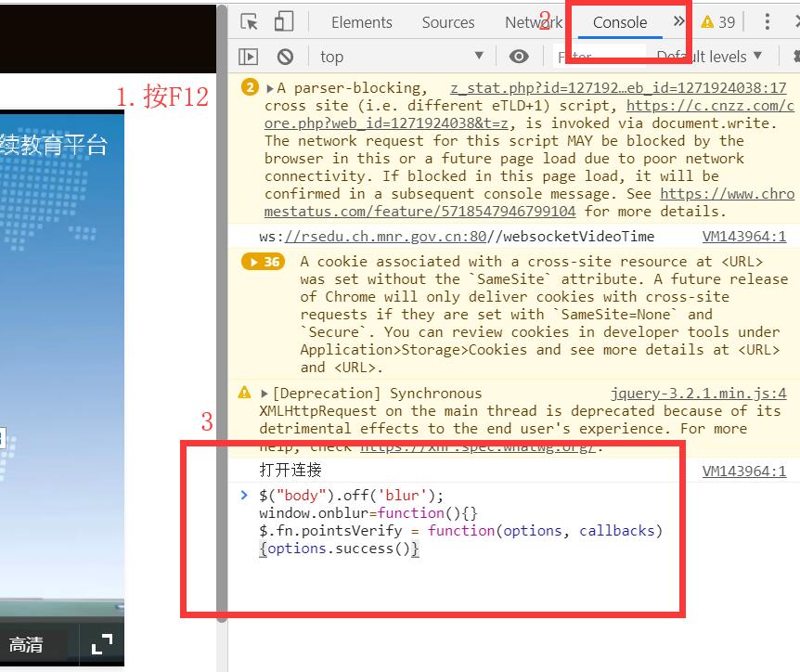The height and width of the screenshot is (672, 800).
Task: Open the top context dropdown
Action: click(x=402, y=56)
